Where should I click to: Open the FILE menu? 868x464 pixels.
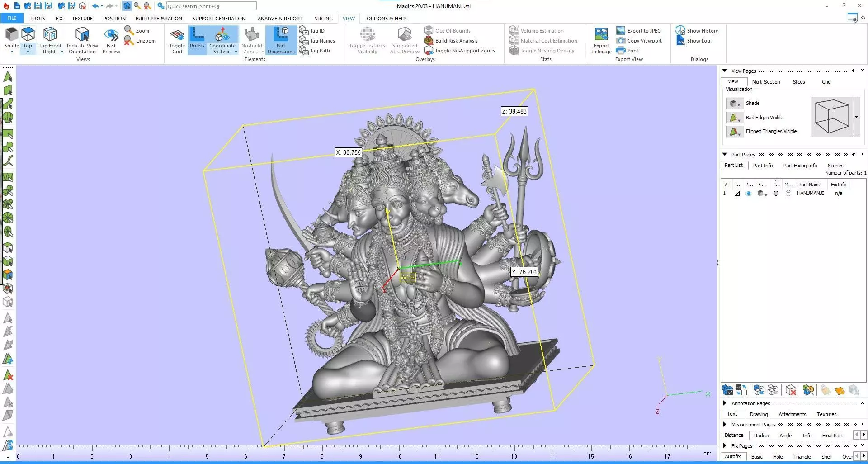click(12, 19)
